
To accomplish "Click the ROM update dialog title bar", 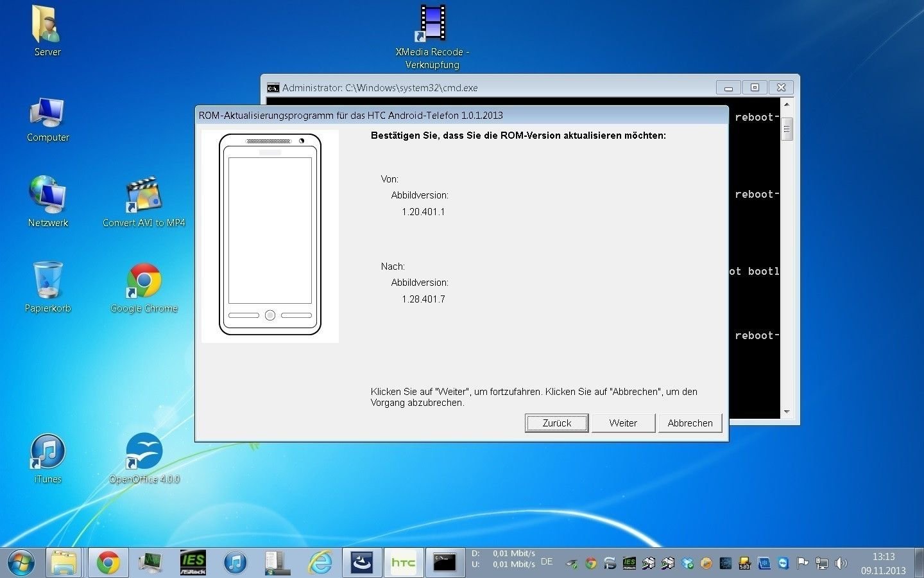I will click(461, 116).
